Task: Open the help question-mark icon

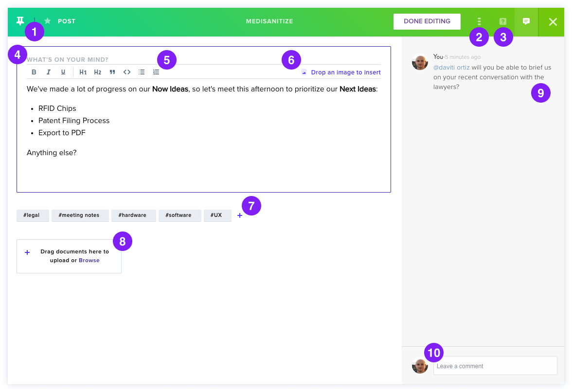Action: [503, 21]
